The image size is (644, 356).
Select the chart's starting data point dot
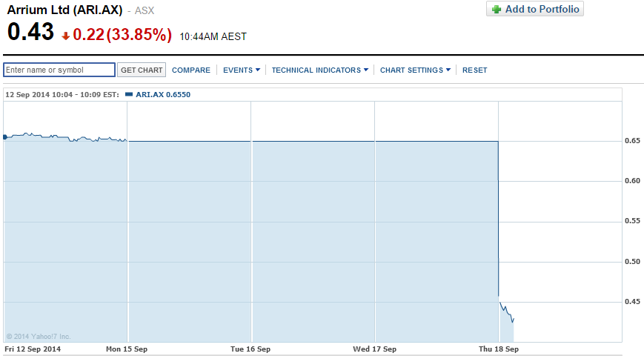pos(4,136)
